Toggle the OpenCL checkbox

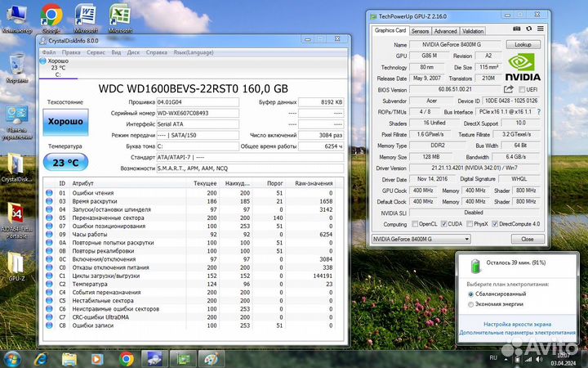415,224
